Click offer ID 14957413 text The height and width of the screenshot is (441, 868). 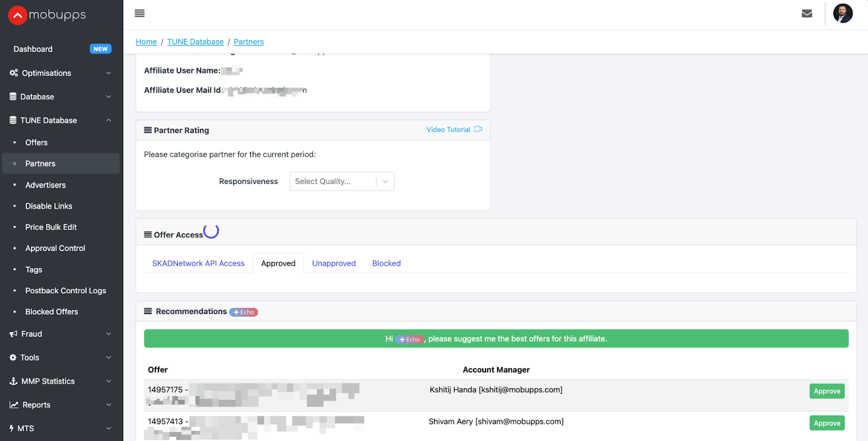[x=165, y=421]
